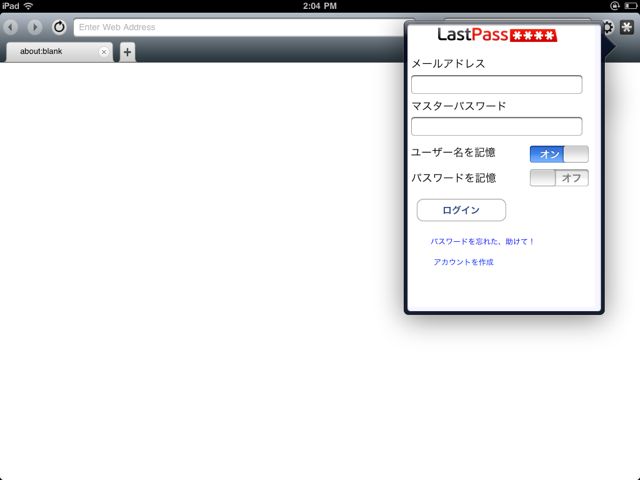The width and height of the screenshot is (640, 480).
Task: Click the メールアドレス input field
Action: 496,84
